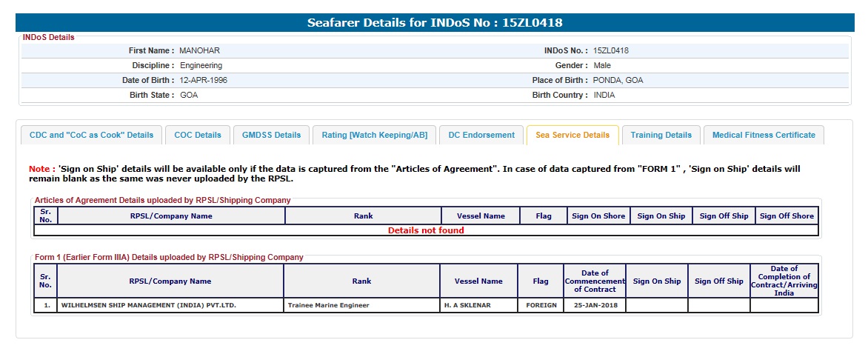Click the Seafarer Details page title bar
This screenshot has height=357, width=868.
click(434, 23)
